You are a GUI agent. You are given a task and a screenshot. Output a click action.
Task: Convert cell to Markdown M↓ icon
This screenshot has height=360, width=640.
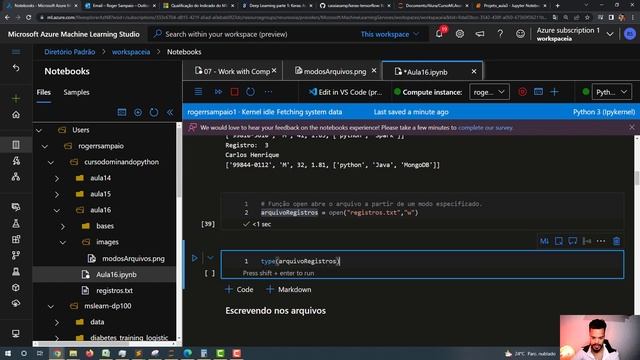click(544, 241)
